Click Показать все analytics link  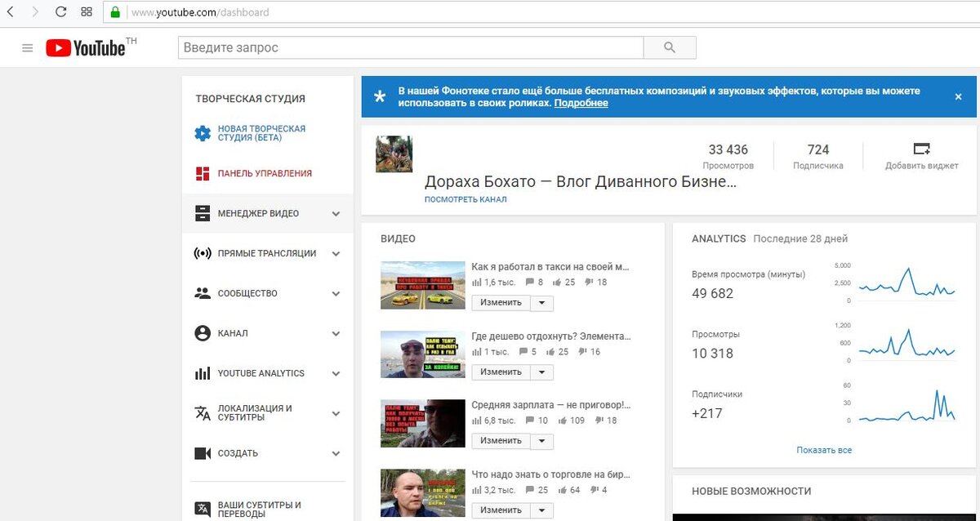[824, 450]
